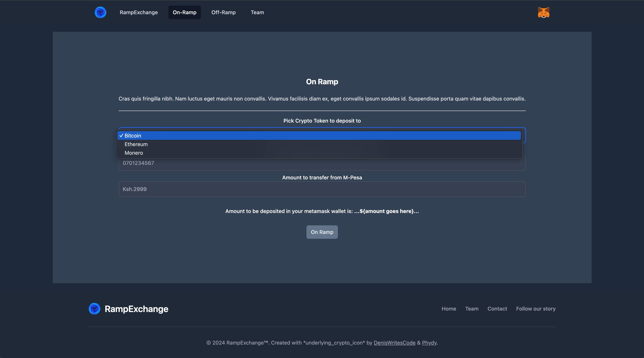This screenshot has width=644, height=358.
Task: Follow the Team link in the footer
Action: coord(472,309)
